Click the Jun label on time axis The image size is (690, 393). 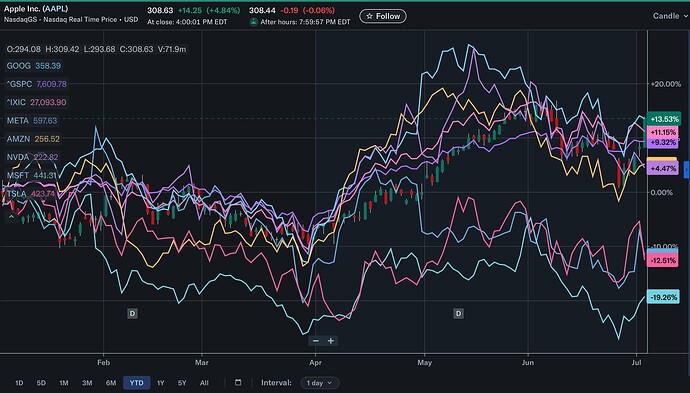[x=528, y=363]
